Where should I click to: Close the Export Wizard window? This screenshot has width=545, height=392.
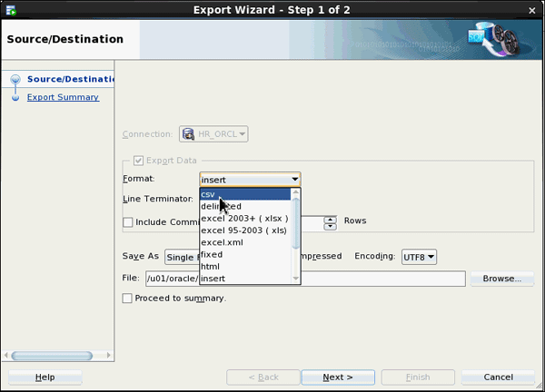click(x=531, y=11)
